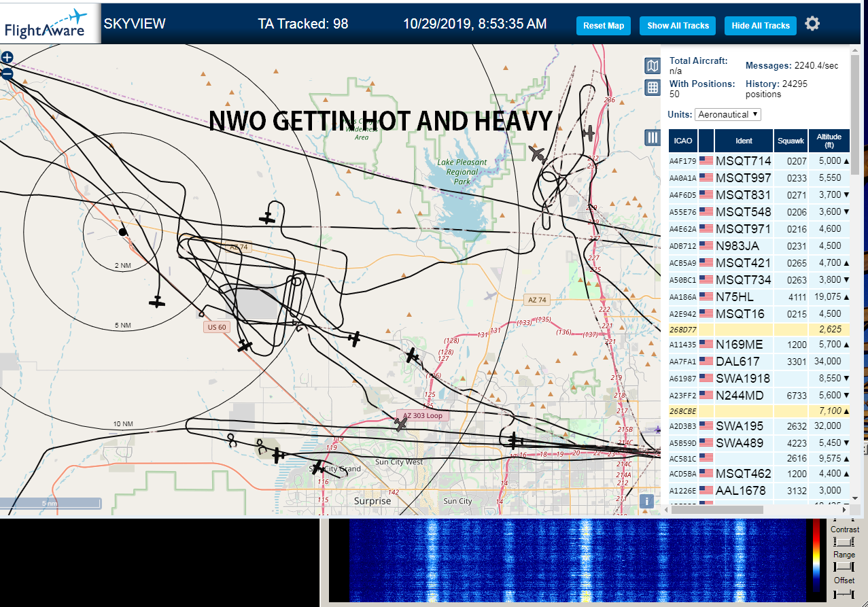
Task: Select the highlighted 268CBE row
Action: (x=759, y=411)
